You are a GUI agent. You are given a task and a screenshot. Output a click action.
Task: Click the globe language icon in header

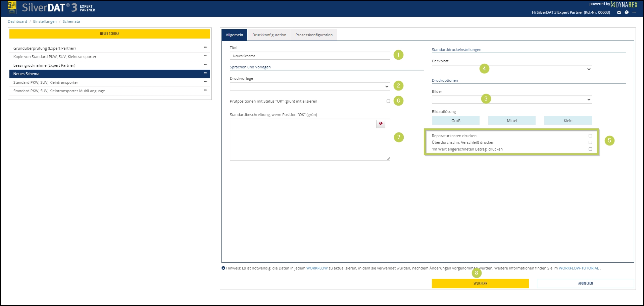coord(627,12)
